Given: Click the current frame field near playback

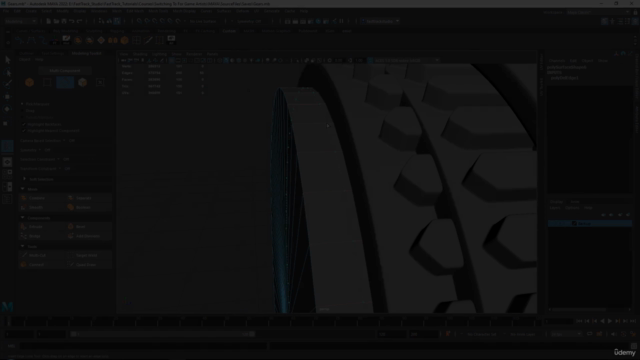Looking at the screenshot, I should (x=558, y=321).
